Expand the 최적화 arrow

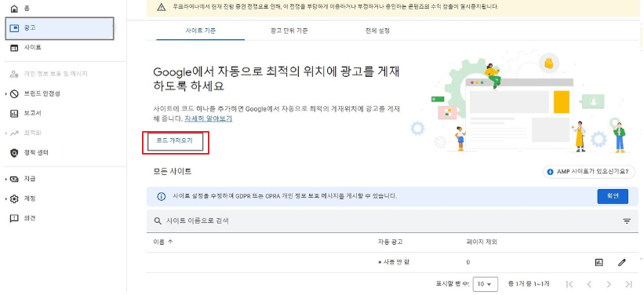(x=6, y=133)
